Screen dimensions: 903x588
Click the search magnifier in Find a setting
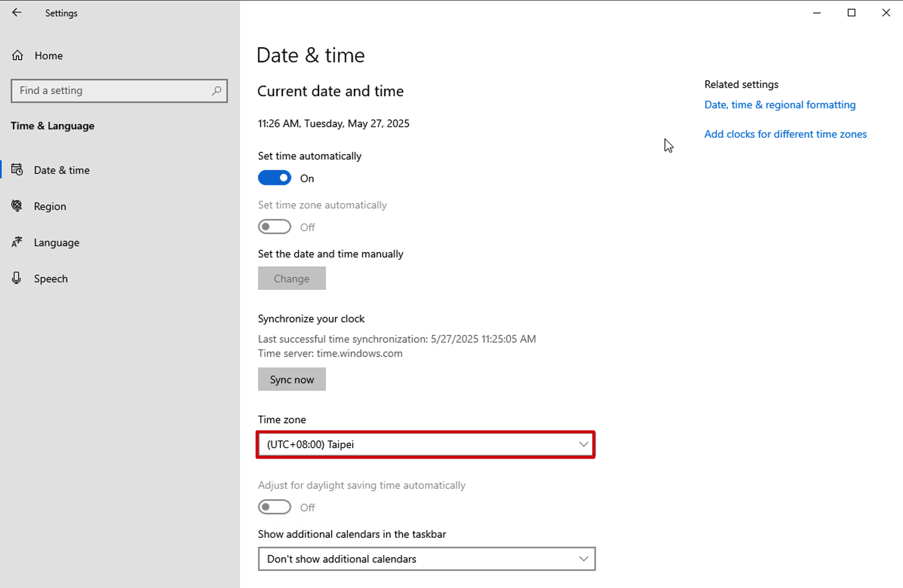217,90
